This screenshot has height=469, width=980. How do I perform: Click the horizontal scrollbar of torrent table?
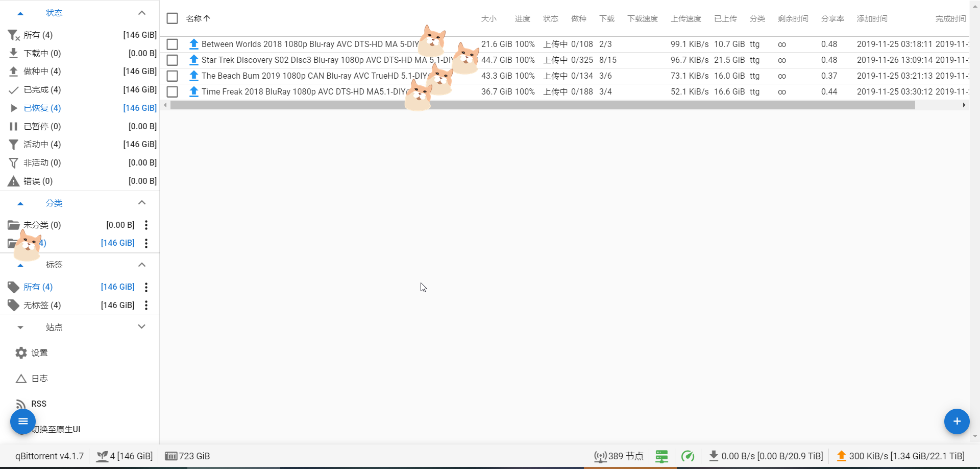tap(543, 105)
